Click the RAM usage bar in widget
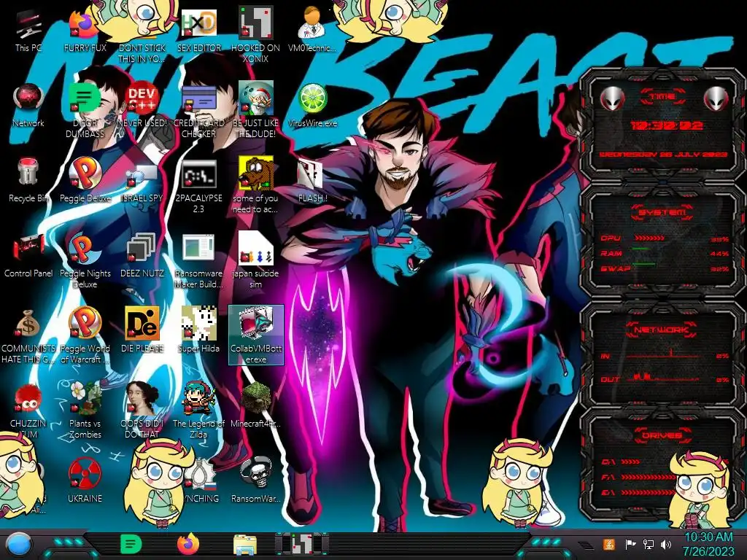The width and height of the screenshot is (747, 560). tap(640, 249)
